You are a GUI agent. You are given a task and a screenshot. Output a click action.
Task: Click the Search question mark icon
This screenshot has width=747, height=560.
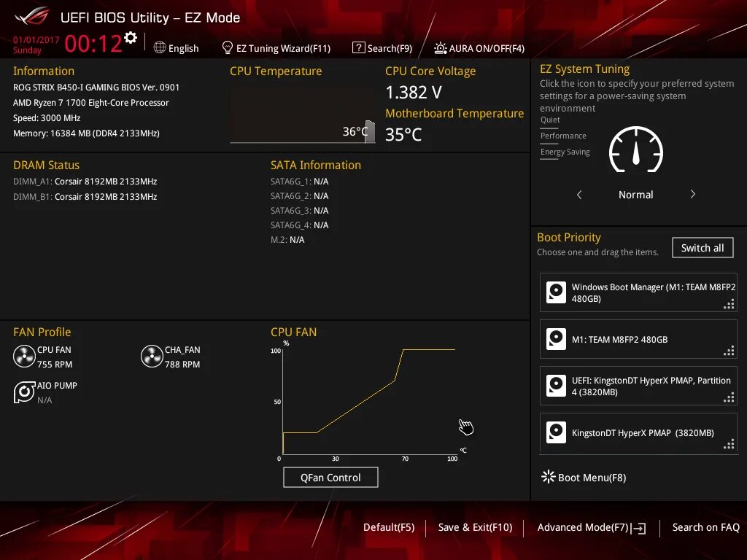[x=358, y=47]
